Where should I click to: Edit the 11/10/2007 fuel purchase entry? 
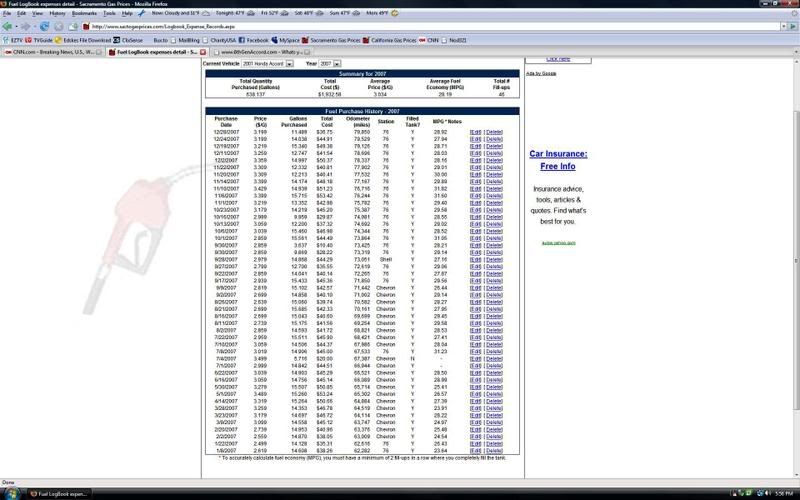[475, 189]
